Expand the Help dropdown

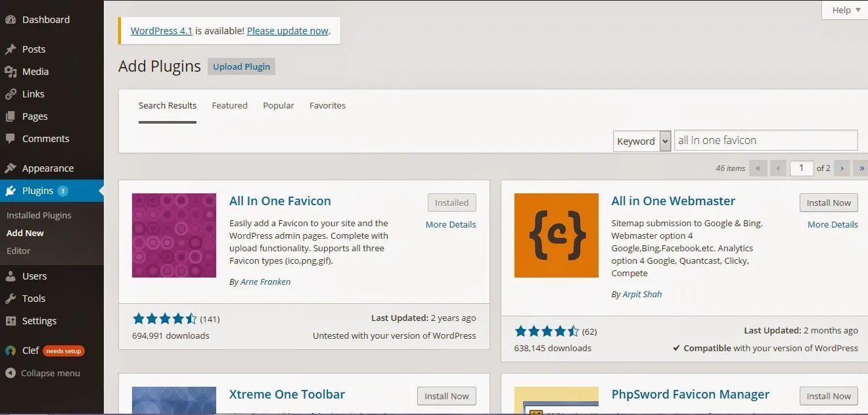tap(846, 10)
